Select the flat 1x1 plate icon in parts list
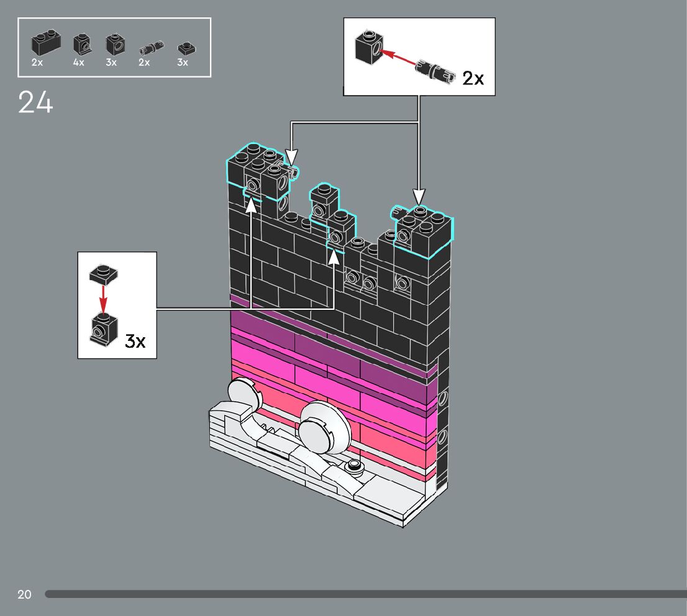 click(183, 48)
